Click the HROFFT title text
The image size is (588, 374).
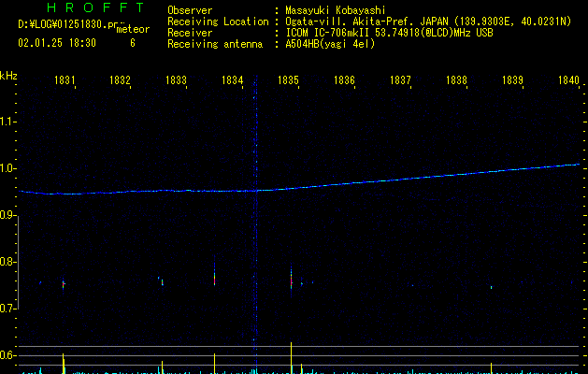pos(95,7)
